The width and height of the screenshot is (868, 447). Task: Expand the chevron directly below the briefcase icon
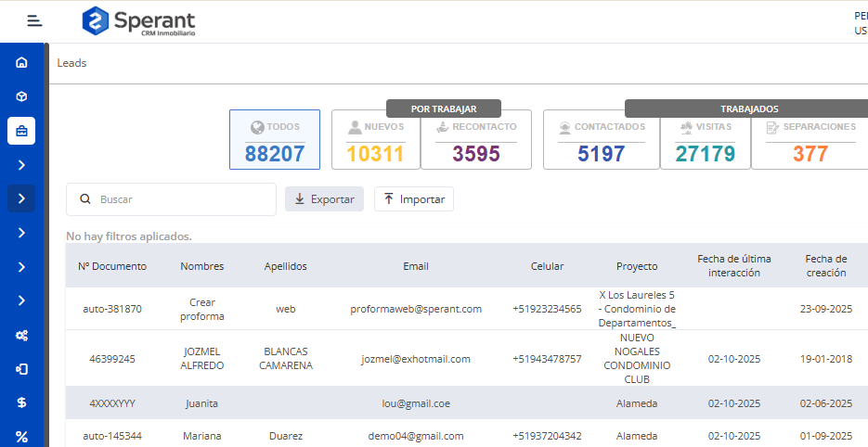pos(21,165)
